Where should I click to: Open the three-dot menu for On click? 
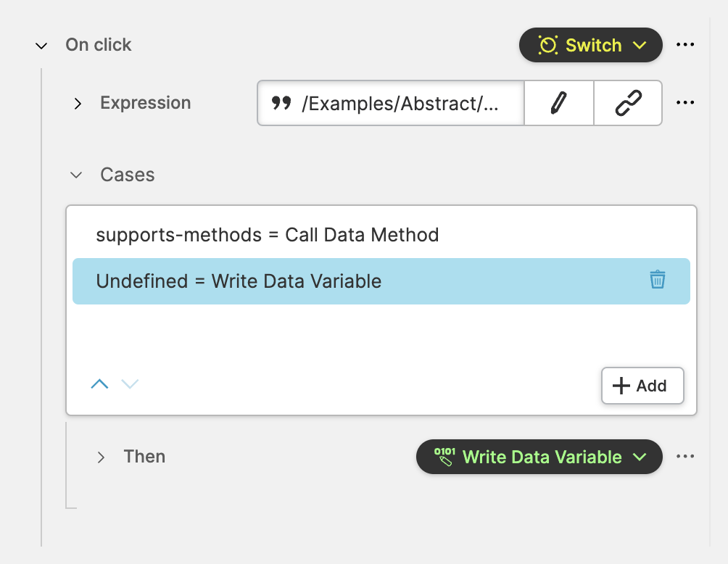point(685,45)
